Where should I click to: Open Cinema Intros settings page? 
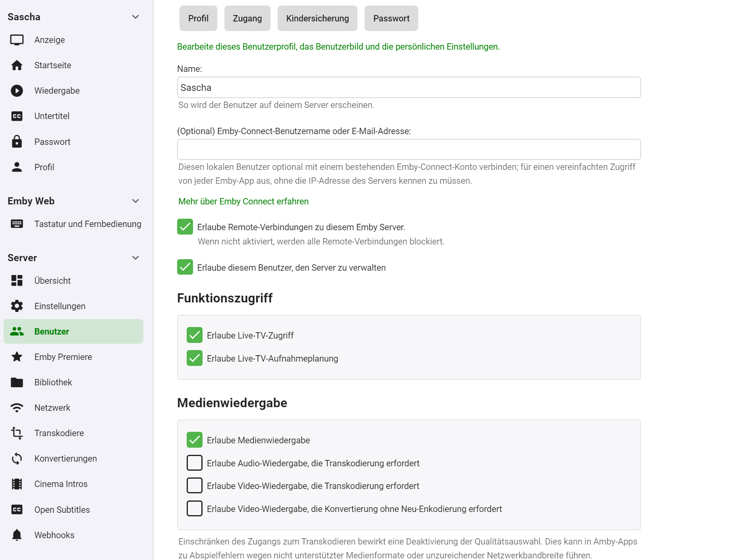tap(73, 484)
